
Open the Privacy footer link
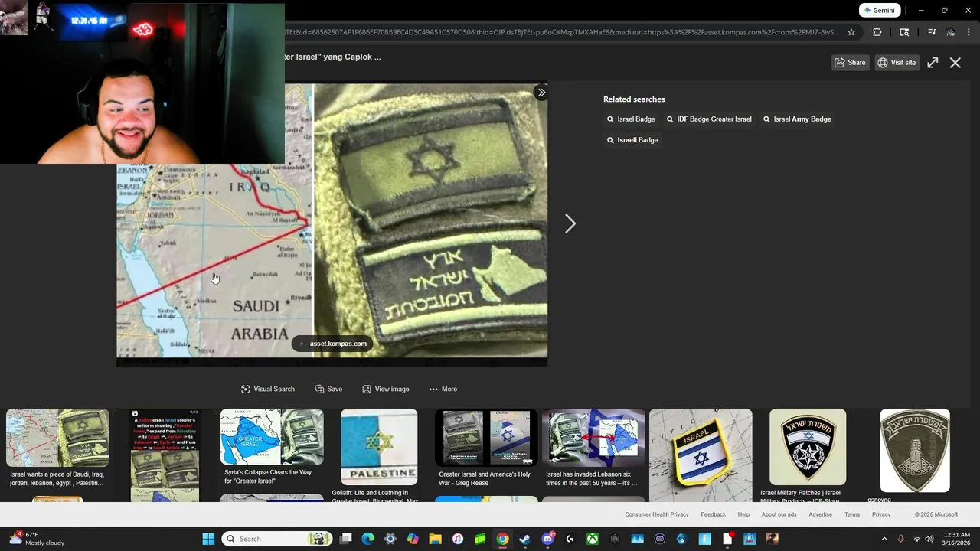pos(881,514)
